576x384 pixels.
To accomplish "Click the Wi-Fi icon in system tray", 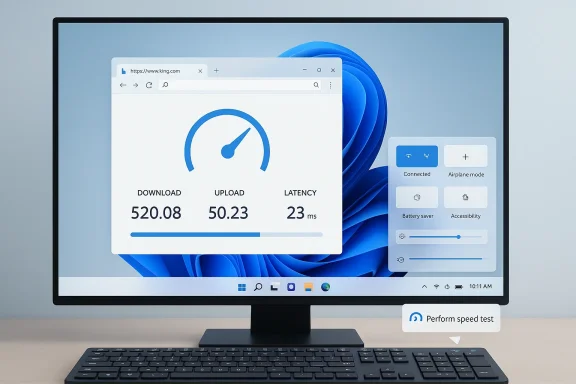I will coord(436,287).
